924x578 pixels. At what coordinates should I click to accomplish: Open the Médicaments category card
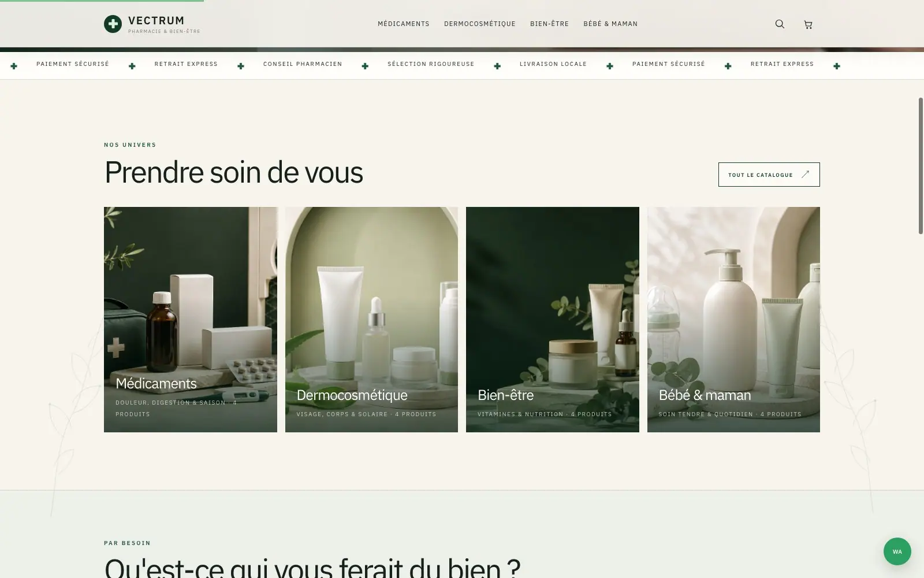(x=191, y=320)
